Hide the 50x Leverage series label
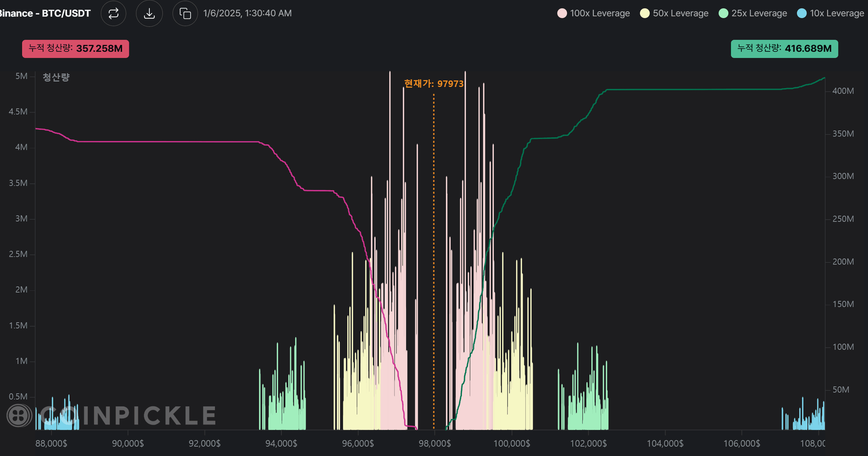Viewport: 868px width, 456px height. click(x=680, y=14)
